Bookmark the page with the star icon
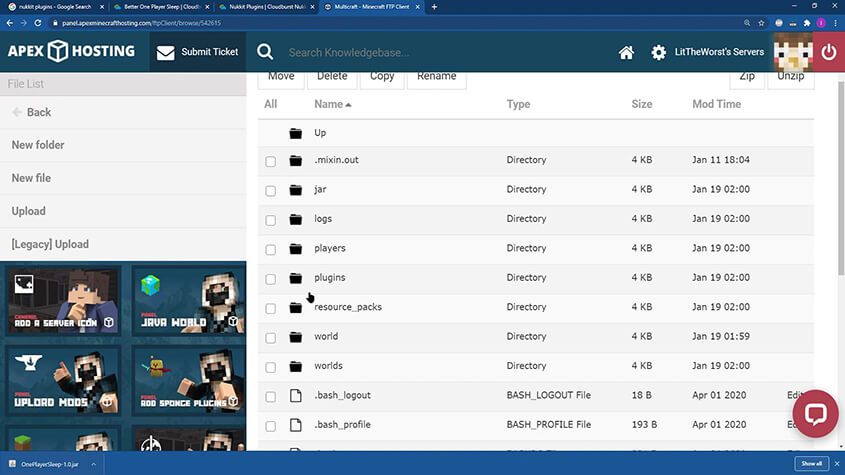The width and height of the screenshot is (845, 475). tap(761, 23)
